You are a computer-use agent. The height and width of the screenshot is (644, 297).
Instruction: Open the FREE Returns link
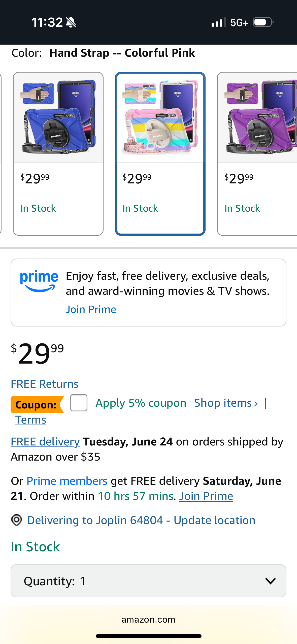(45, 384)
